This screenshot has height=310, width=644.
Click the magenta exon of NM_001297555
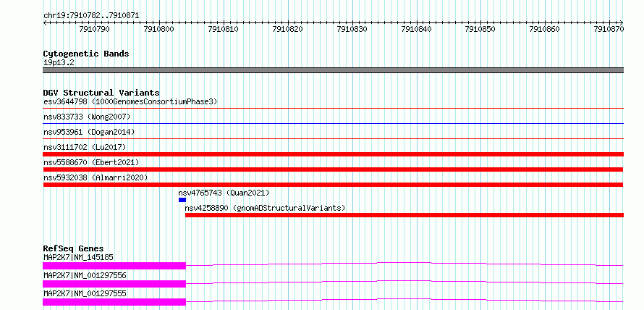click(114, 302)
